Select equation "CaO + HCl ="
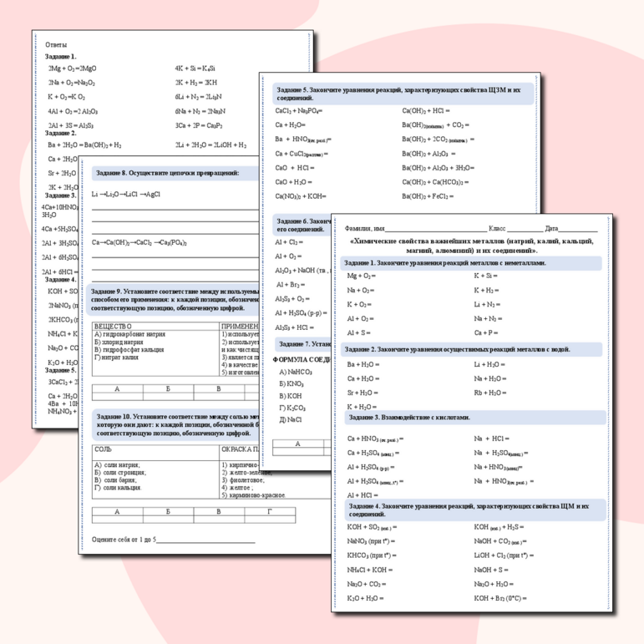 click(295, 168)
